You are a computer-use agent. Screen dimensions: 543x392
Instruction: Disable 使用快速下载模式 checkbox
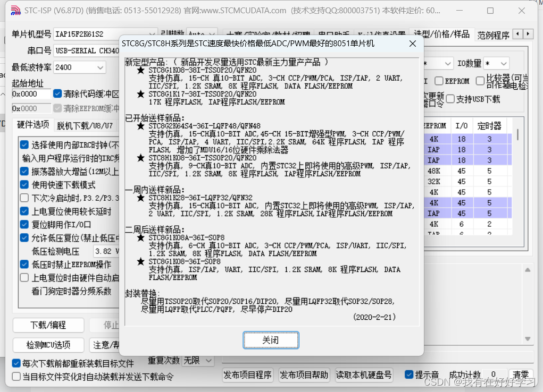(x=24, y=185)
